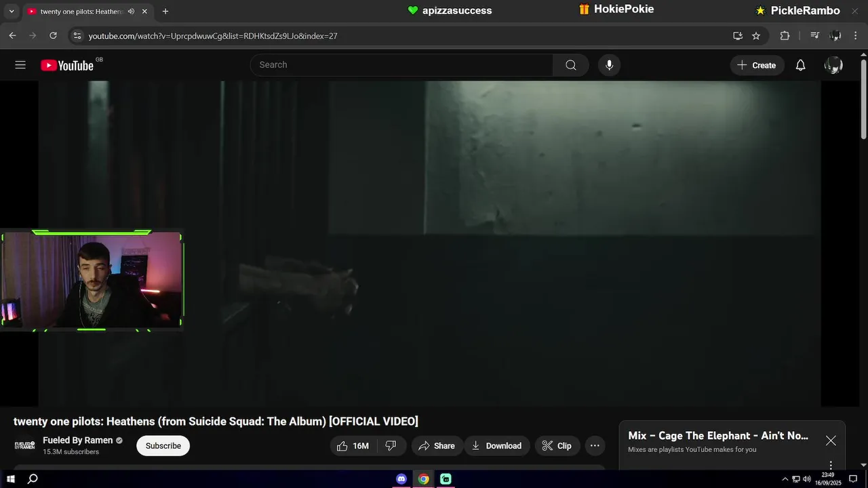Go forward with browser forward arrow

[x=33, y=36]
